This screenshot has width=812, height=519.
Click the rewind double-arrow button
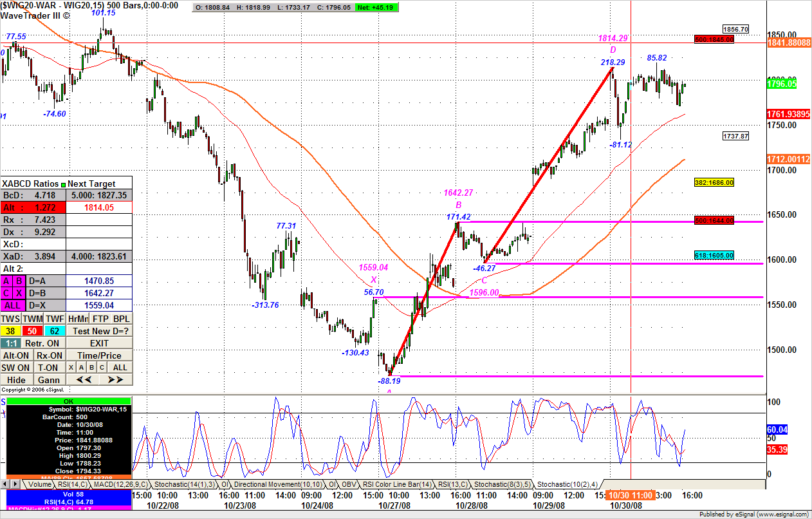(x=83, y=380)
